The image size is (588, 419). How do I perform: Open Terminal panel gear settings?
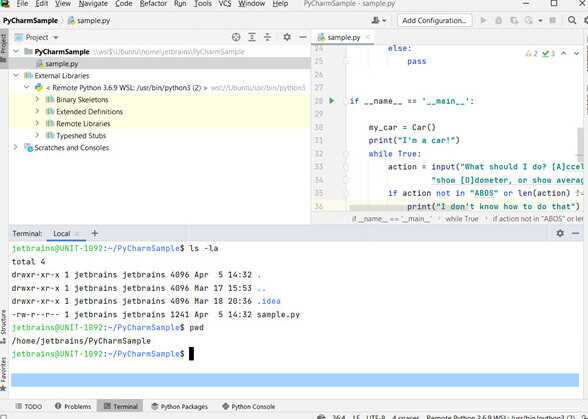560,233
